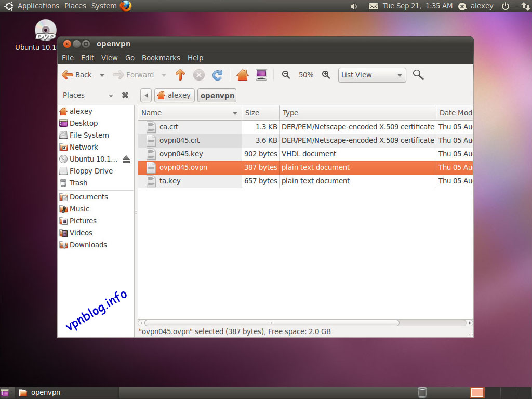Image resolution: width=532 pixels, height=399 pixels.
Task: Zoom in using the magnifier plus icon
Action: [326, 75]
